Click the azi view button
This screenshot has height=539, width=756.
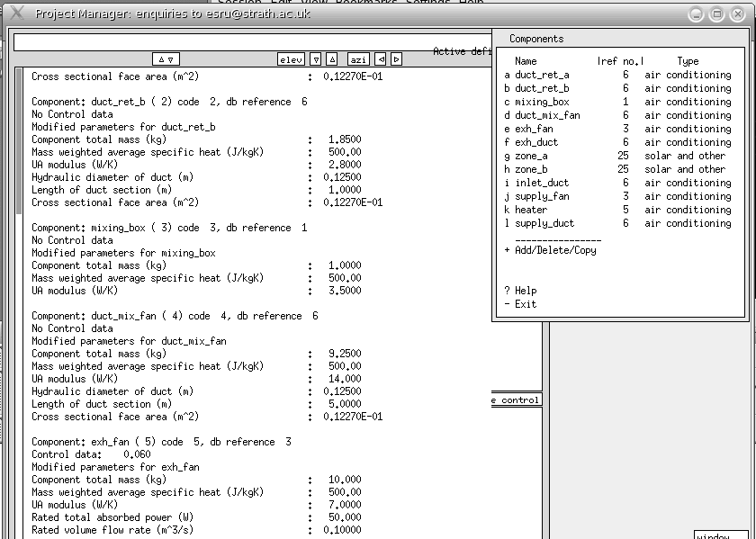coord(358,59)
